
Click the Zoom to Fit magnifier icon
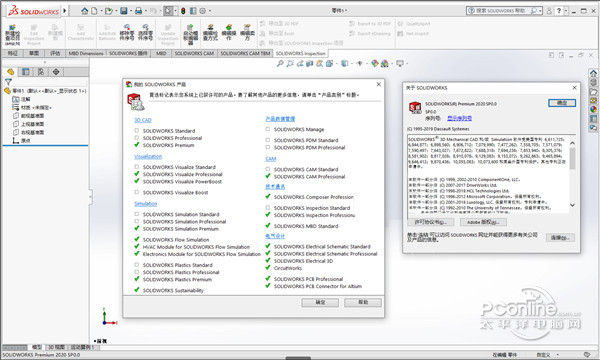280,64
